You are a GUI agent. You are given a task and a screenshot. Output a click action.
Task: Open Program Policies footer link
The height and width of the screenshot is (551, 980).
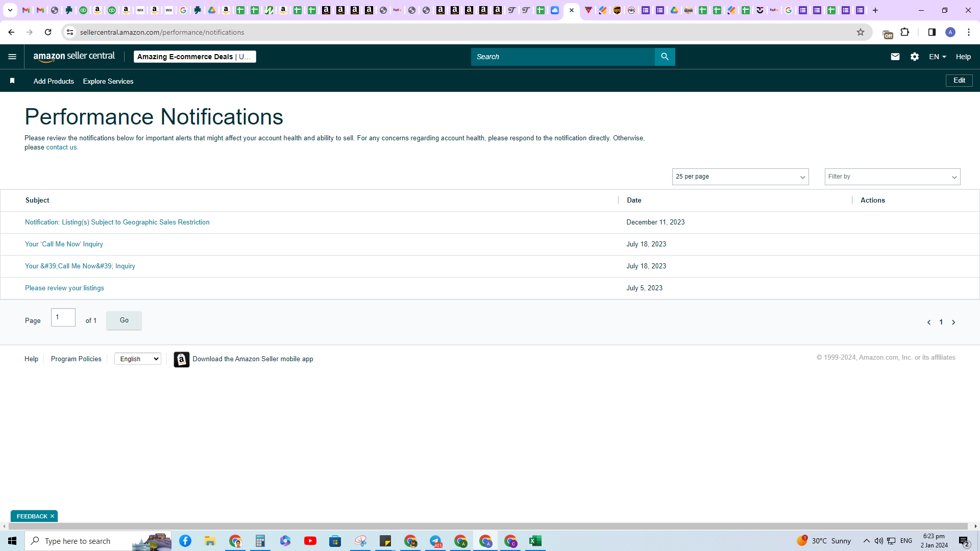(76, 359)
